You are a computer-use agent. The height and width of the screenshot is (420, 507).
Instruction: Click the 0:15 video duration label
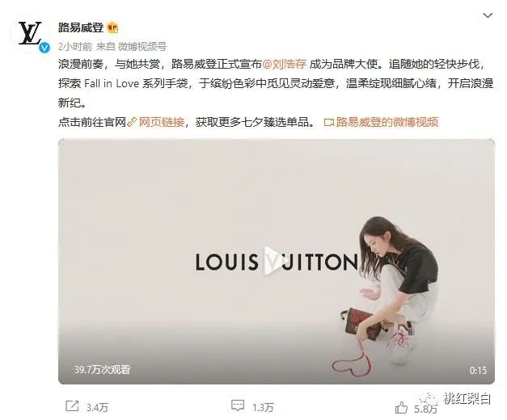click(478, 370)
